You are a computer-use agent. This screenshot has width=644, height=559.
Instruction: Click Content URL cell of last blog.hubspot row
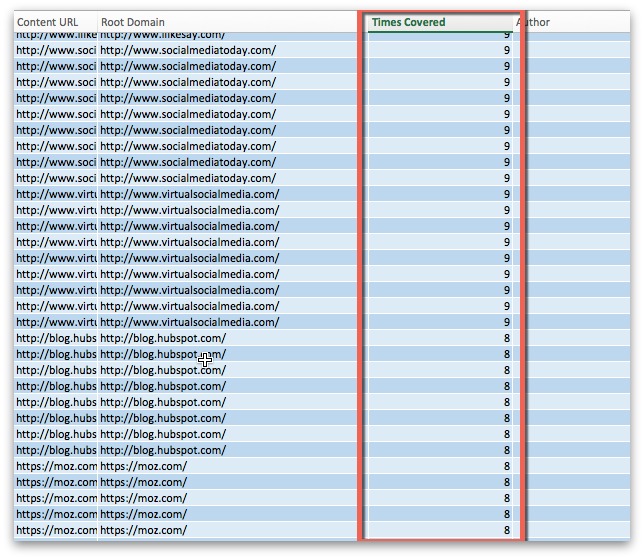56,451
